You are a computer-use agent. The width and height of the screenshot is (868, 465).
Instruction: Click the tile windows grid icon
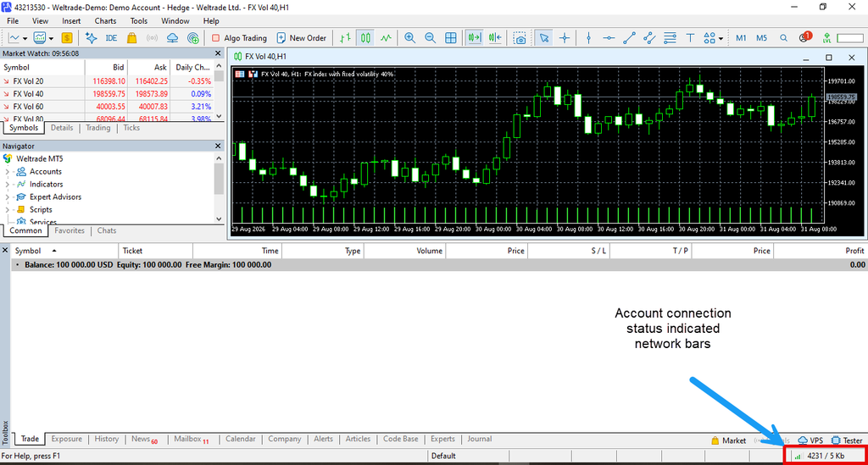(451, 38)
